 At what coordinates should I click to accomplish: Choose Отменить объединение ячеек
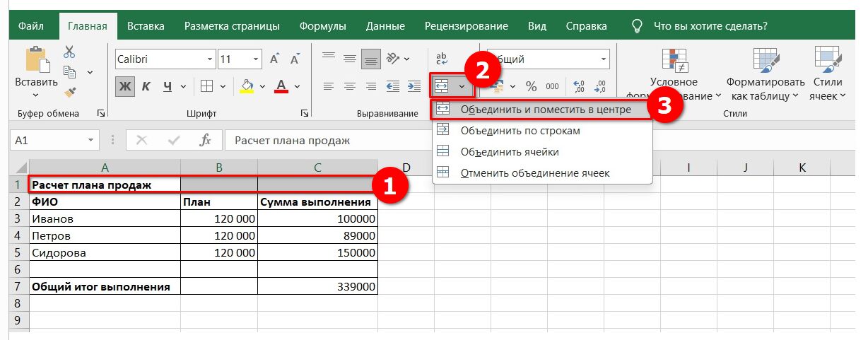[542, 172]
